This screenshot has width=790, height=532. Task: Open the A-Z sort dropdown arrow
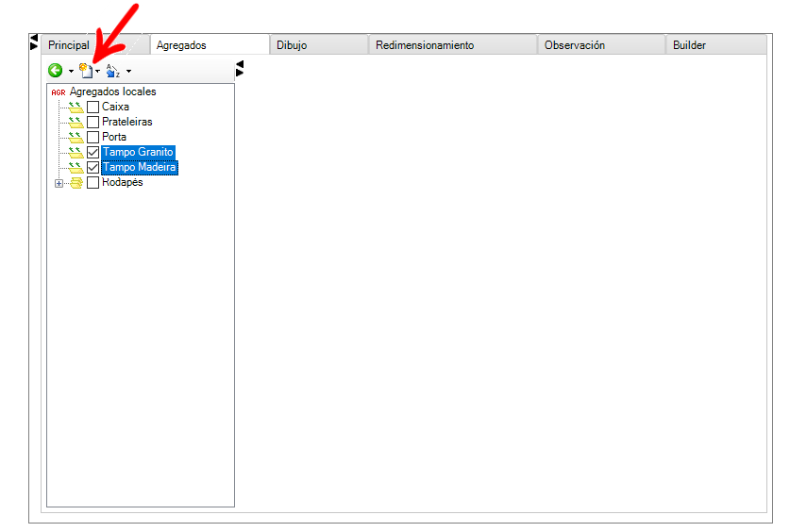[129, 71]
